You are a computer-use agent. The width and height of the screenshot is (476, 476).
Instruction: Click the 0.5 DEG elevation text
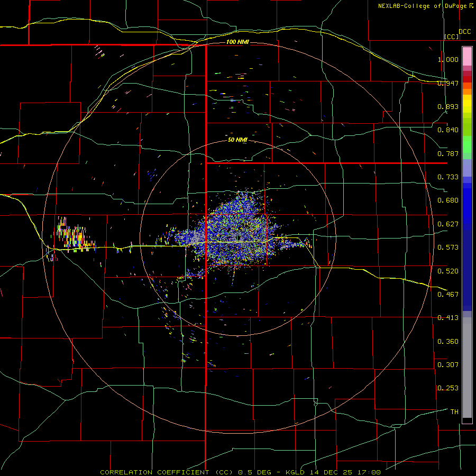click(254, 472)
